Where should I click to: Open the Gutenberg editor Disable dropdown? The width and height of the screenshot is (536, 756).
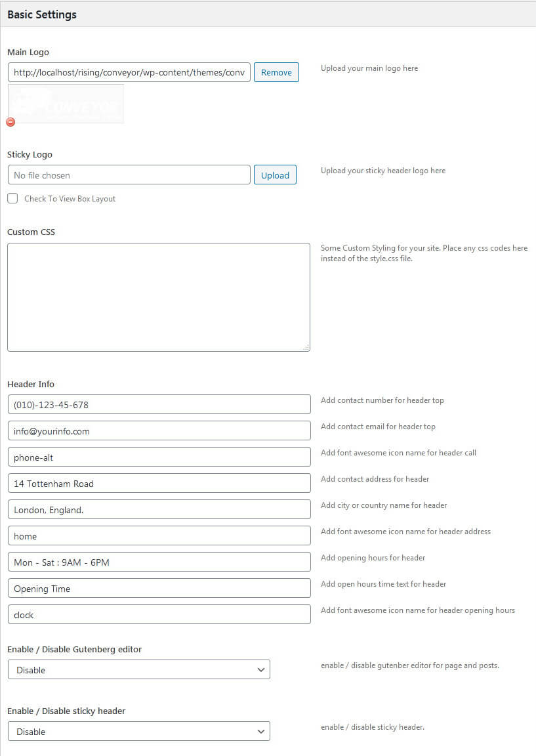[138, 669]
